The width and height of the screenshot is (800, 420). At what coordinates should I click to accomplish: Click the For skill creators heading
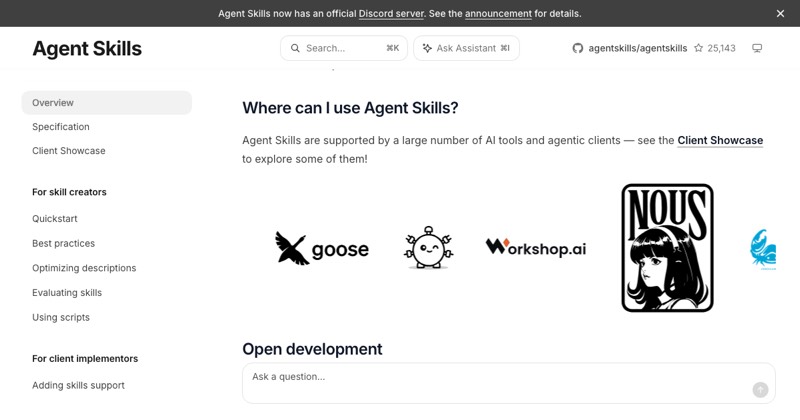point(69,192)
